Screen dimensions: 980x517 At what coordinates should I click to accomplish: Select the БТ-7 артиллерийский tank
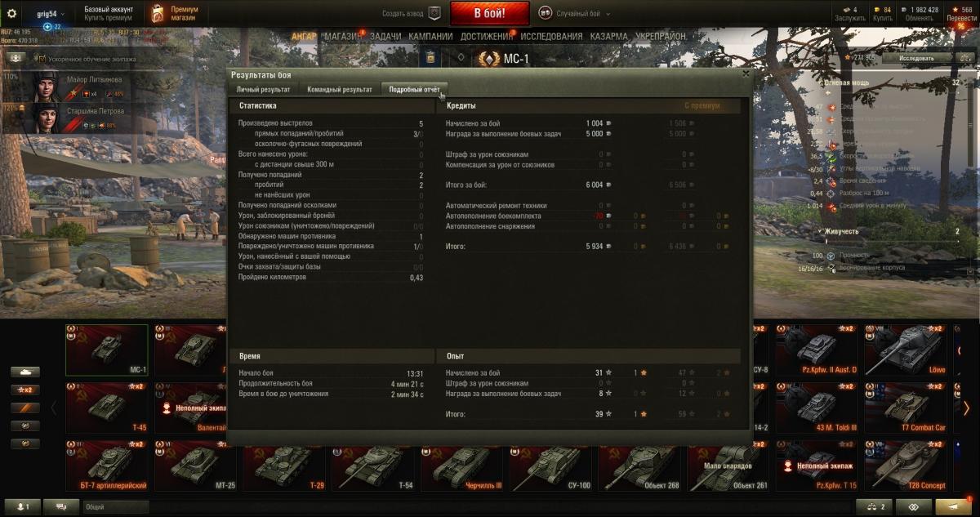(x=107, y=466)
